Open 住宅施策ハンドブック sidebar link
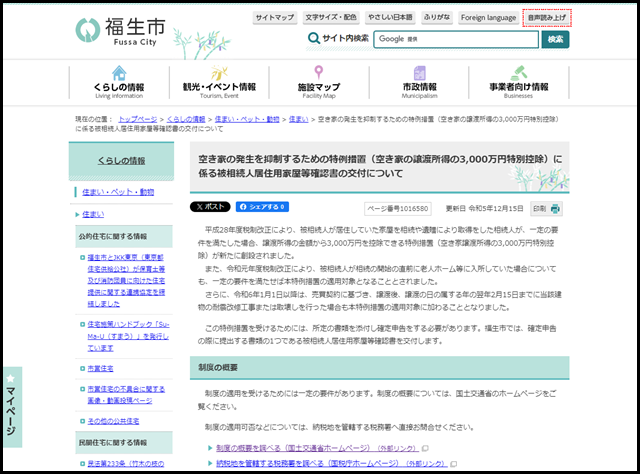640x474 pixels. pos(128,336)
